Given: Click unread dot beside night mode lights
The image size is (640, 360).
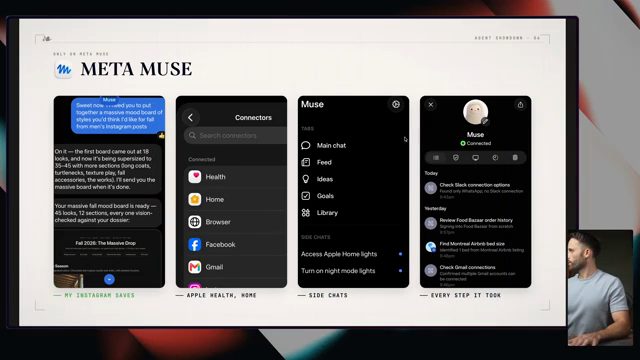Looking at the screenshot, I should pos(400,271).
